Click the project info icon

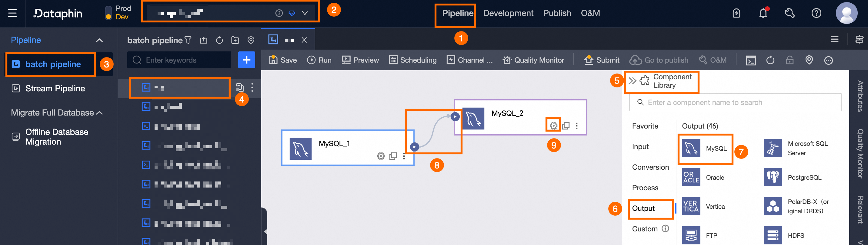[x=279, y=13]
